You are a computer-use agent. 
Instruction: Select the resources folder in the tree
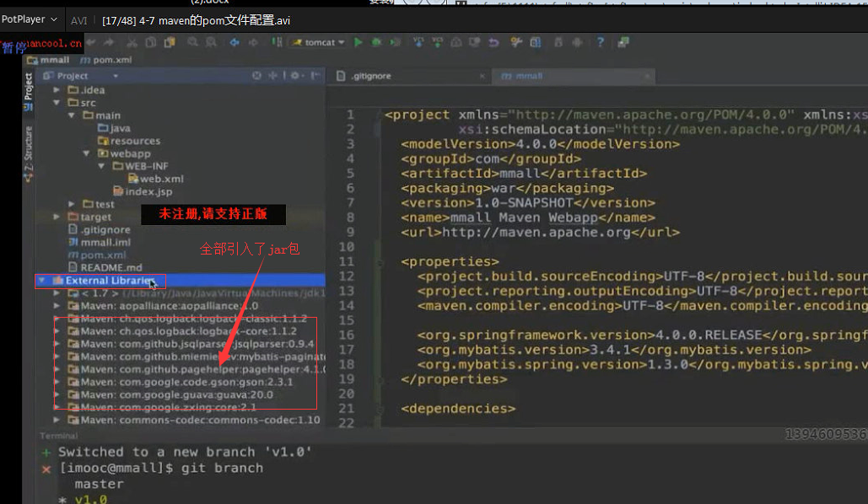pos(129,141)
